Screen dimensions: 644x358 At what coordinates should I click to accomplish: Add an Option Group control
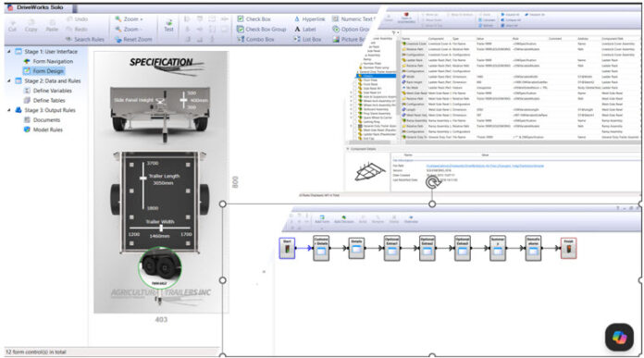(352, 30)
